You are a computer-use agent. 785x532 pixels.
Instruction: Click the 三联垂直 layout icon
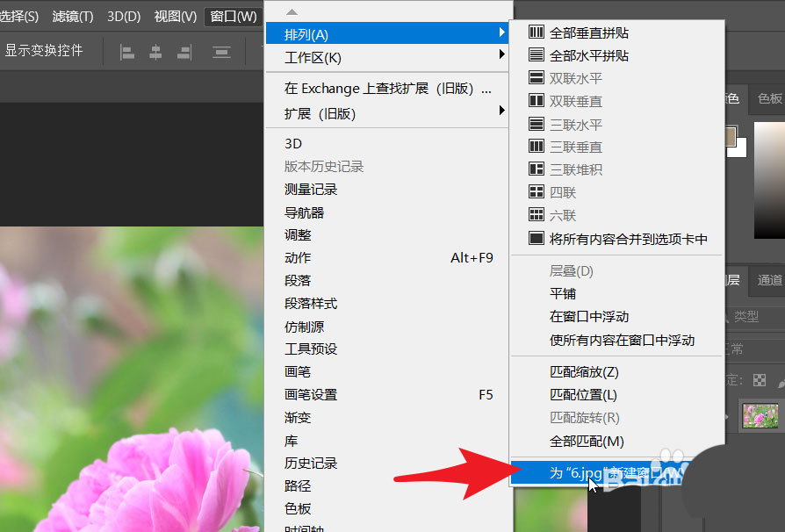click(x=537, y=147)
